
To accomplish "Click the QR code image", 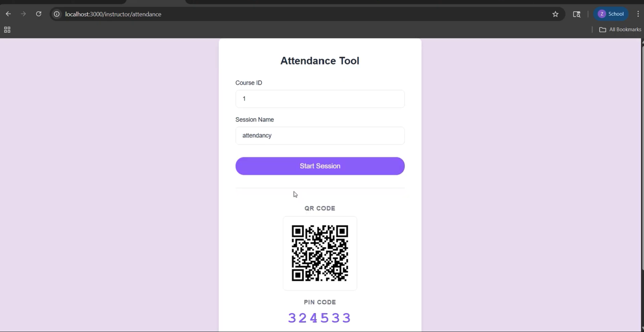I will tap(320, 253).
